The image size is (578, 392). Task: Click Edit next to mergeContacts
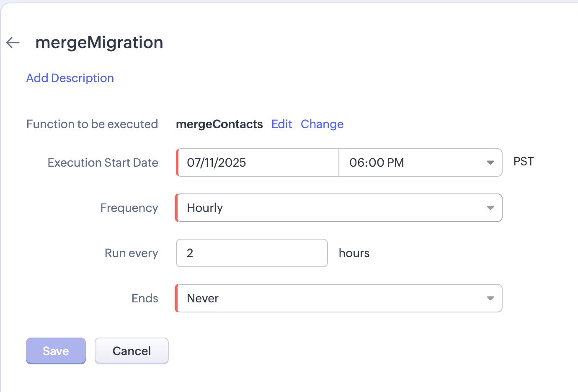[281, 124]
